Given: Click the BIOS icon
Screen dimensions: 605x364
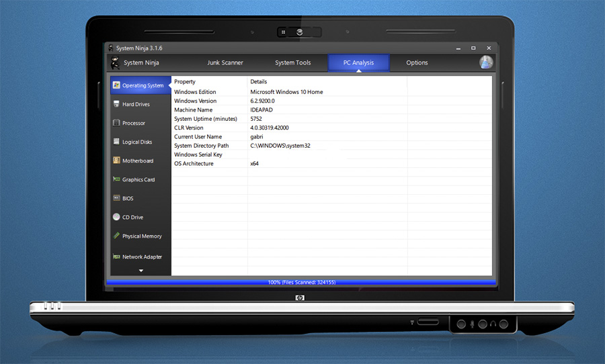Looking at the screenshot, I should pyautogui.click(x=116, y=198).
